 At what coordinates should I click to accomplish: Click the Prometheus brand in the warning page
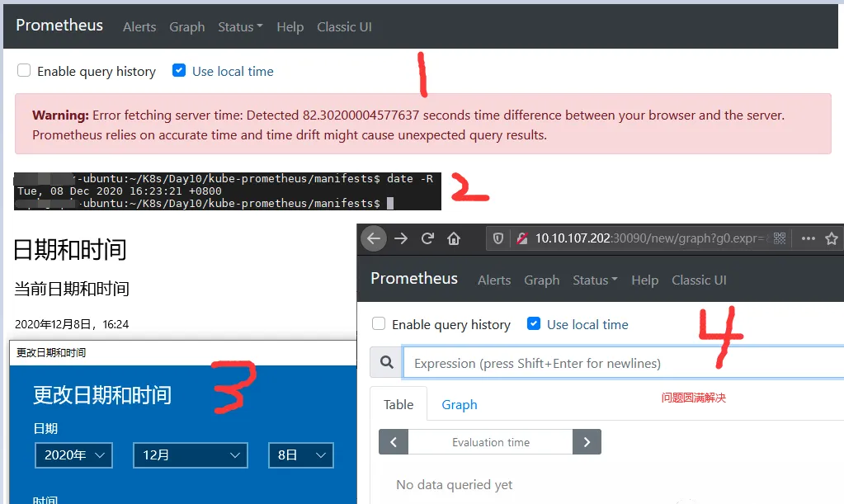tap(59, 26)
